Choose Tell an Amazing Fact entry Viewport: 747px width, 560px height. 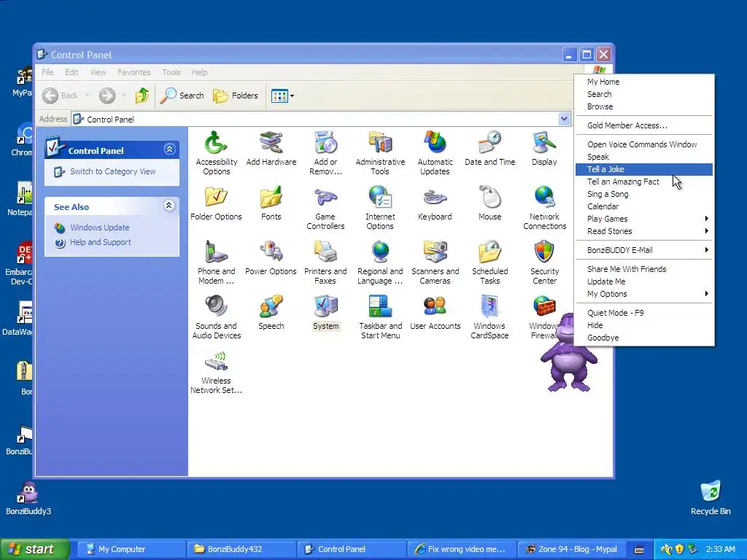click(643, 182)
